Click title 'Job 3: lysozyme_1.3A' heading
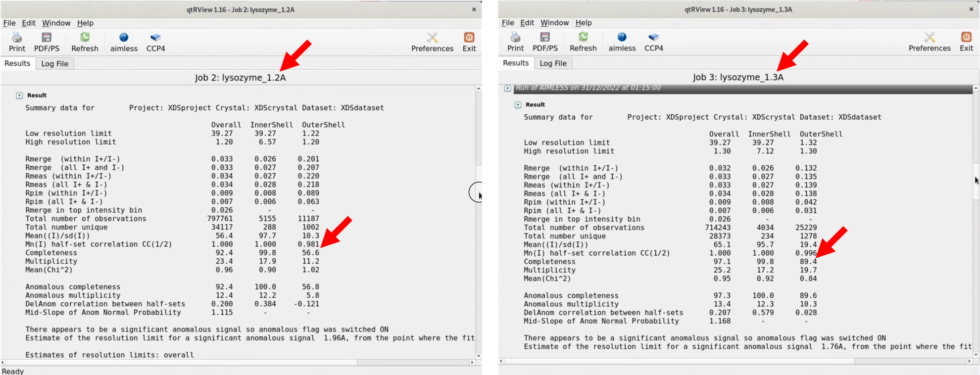980x375 pixels. [738, 77]
